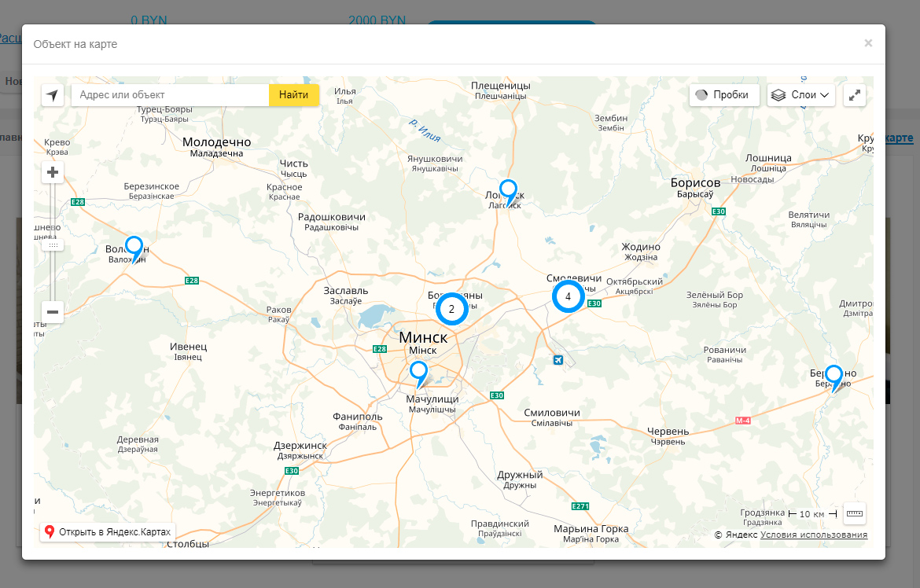Click the map pin at Berezino

tap(834, 376)
